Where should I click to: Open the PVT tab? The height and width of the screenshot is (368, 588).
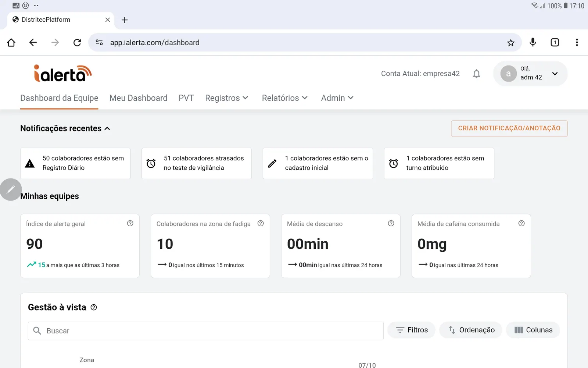186,98
